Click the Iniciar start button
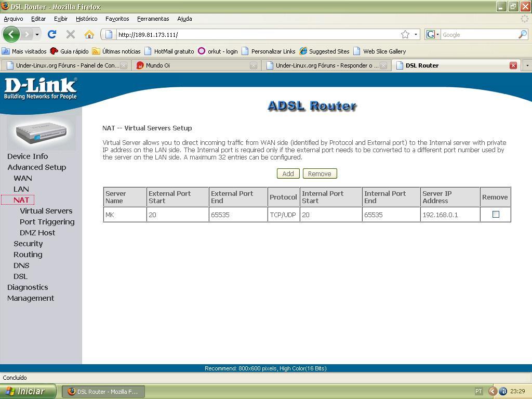532x399 pixels. [x=28, y=391]
